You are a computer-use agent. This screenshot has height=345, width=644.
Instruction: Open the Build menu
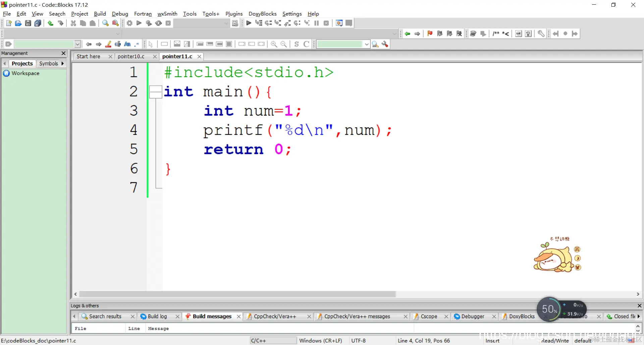click(x=100, y=14)
